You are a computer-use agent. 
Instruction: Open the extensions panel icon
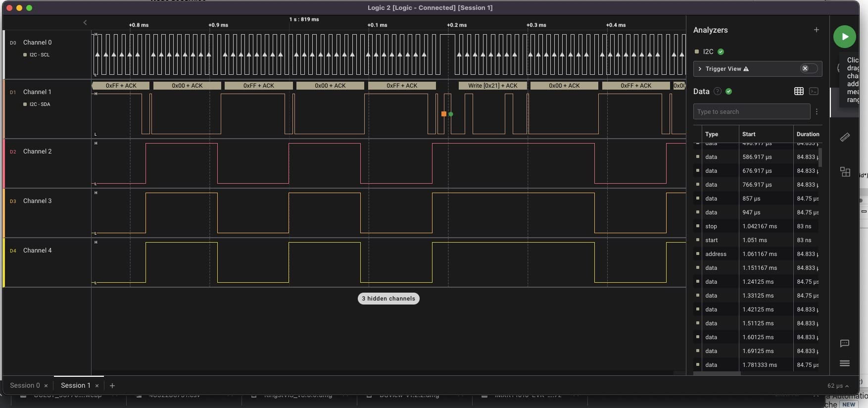coord(845,172)
